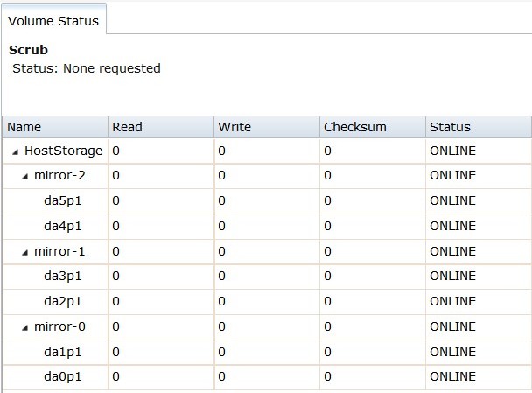Click ONLINE status of da0p1 row
Image resolution: width=532 pixels, height=393 pixels.
(452, 376)
